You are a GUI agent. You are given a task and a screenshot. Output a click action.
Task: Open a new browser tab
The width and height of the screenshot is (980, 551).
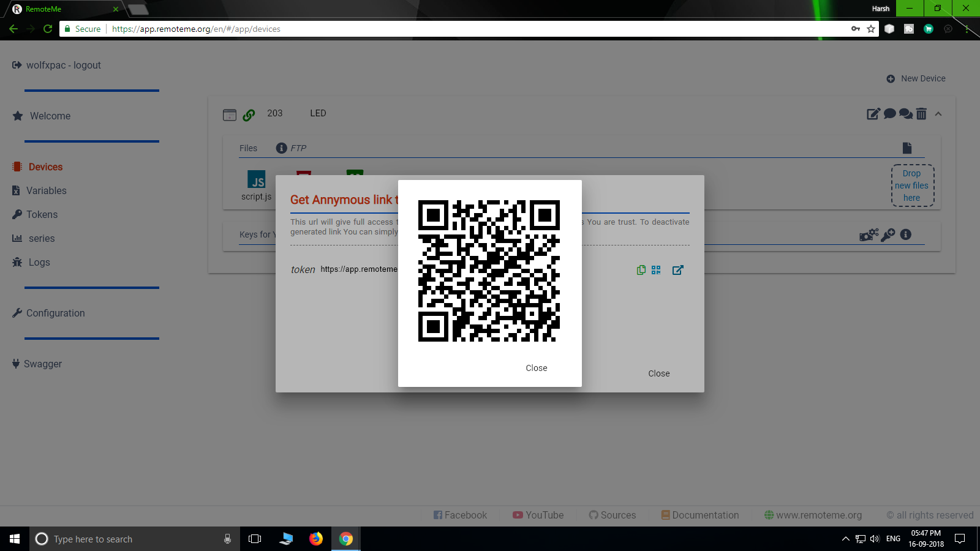pyautogui.click(x=138, y=9)
